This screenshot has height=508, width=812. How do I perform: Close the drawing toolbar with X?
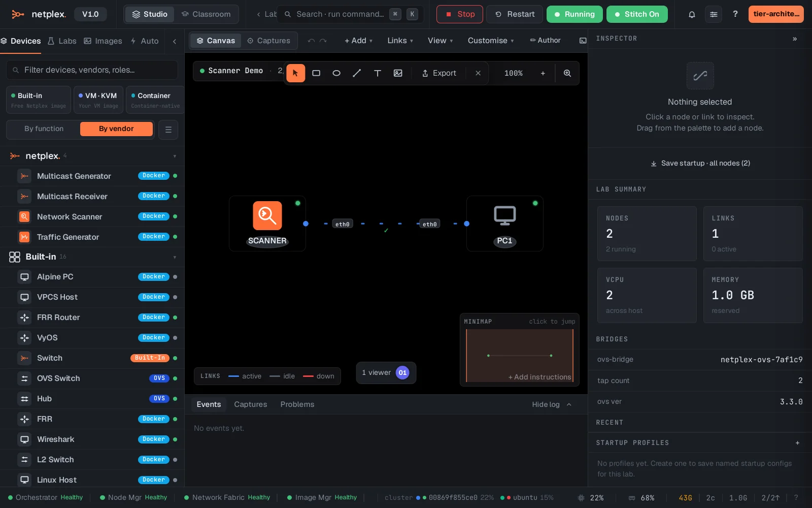coord(478,73)
